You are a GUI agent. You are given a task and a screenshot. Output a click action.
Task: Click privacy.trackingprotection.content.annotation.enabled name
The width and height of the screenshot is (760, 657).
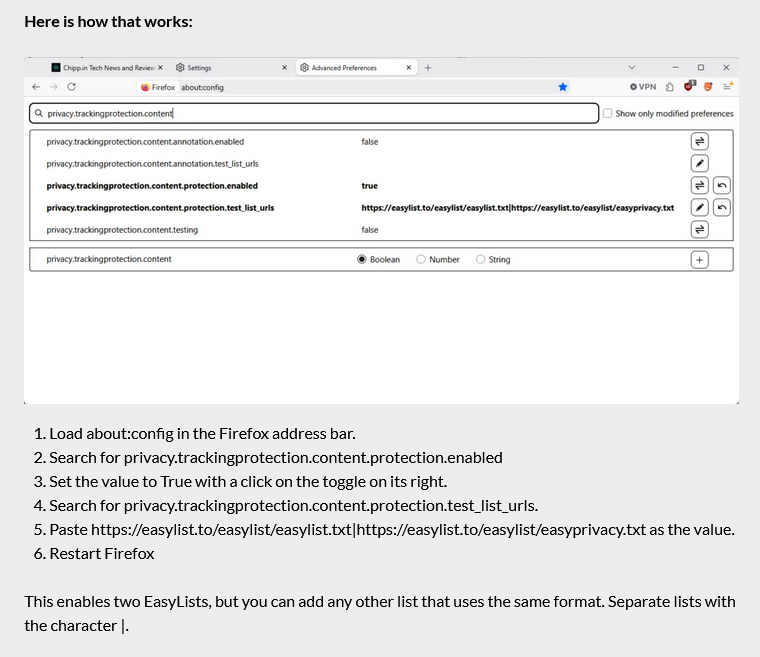point(145,142)
